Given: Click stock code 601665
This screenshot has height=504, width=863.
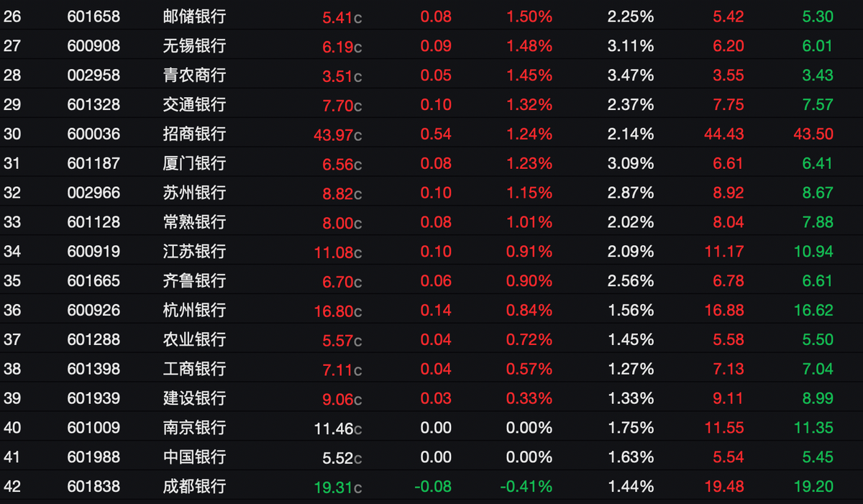Looking at the screenshot, I should click(93, 280).
